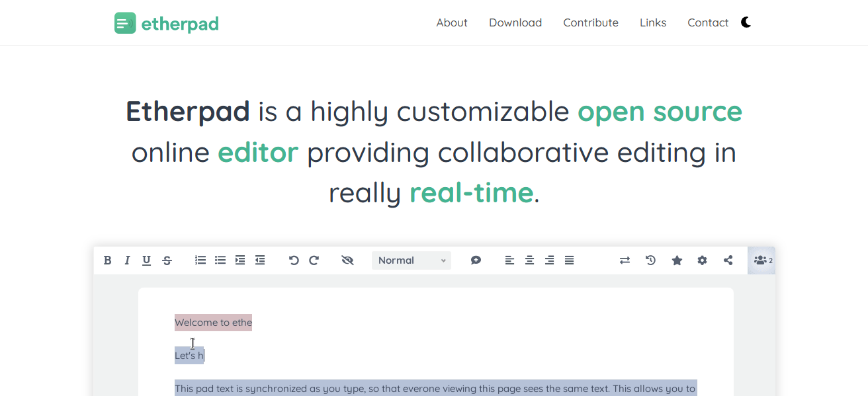Apply strikethrough formatting

pyautogui.click(x=167, y=260)
